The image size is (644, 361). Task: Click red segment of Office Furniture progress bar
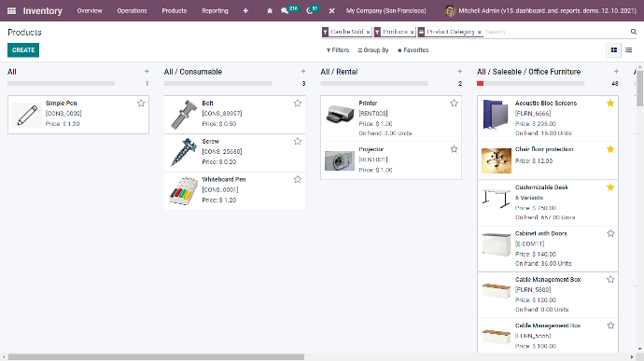click(x=480, y=83)
